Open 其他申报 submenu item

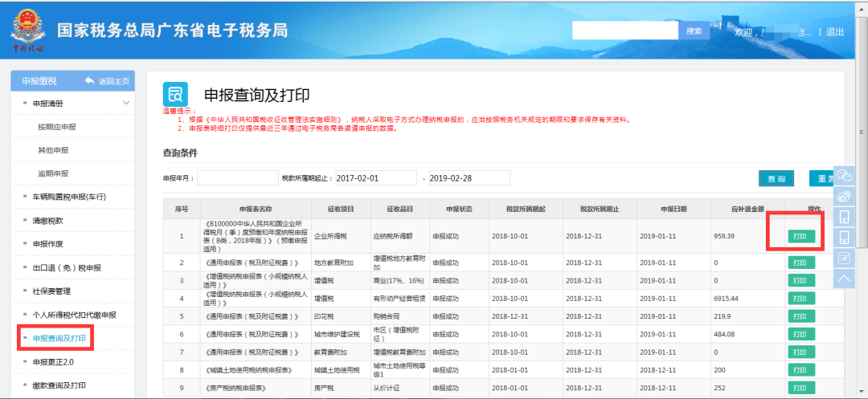coord(53,150)
